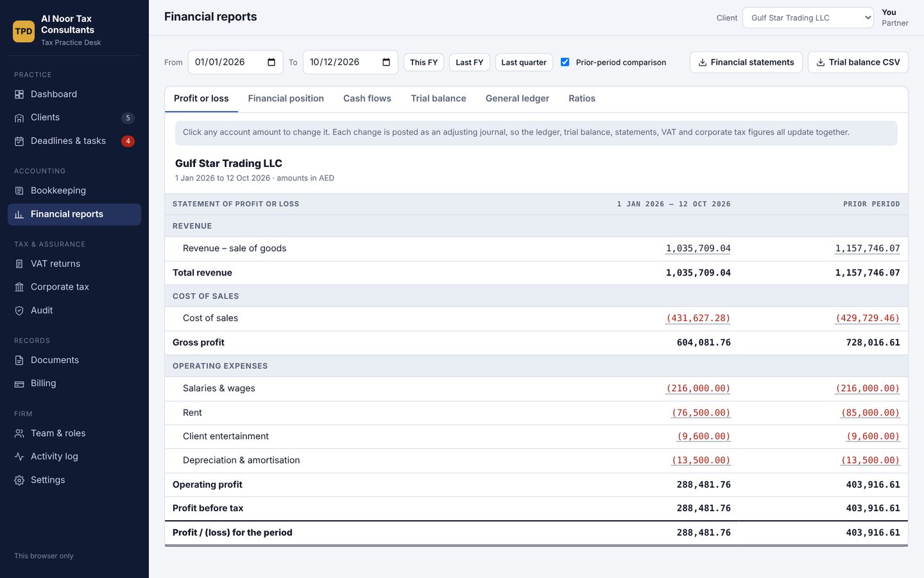This screenshot has height=578, width=924.
Task: Click the Bookkeeping ledger icon
Action: click(x=19, y=191)
